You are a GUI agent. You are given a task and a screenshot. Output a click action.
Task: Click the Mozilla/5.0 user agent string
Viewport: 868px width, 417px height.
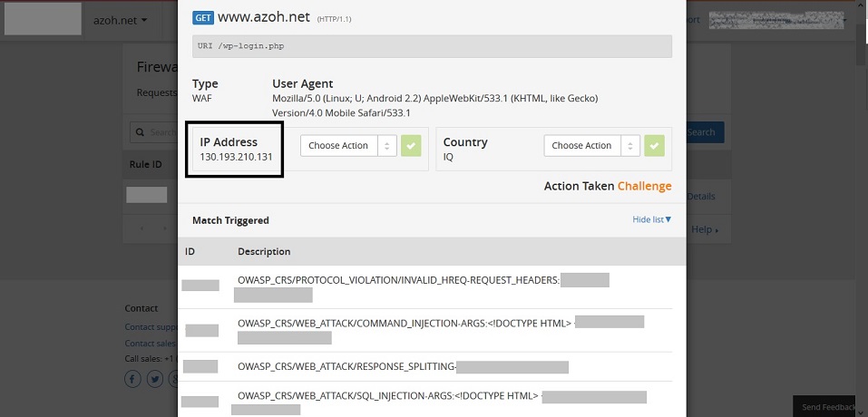click(x=434, y=105)
